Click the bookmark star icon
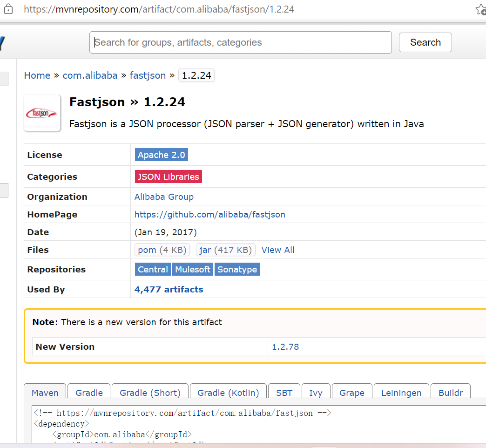486x448 pixels. (481, 9)
